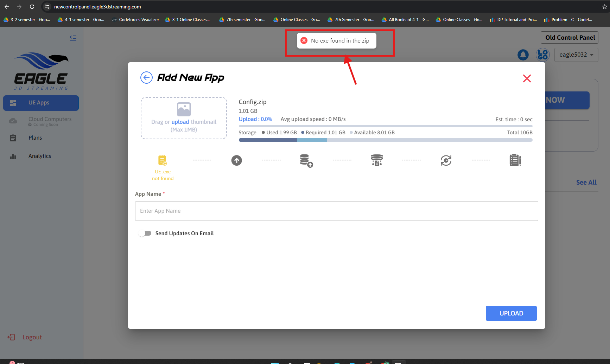Go to Plans in sidebar
The width and height of the screenshot is (610, 364).
click(x=35, y=138)
